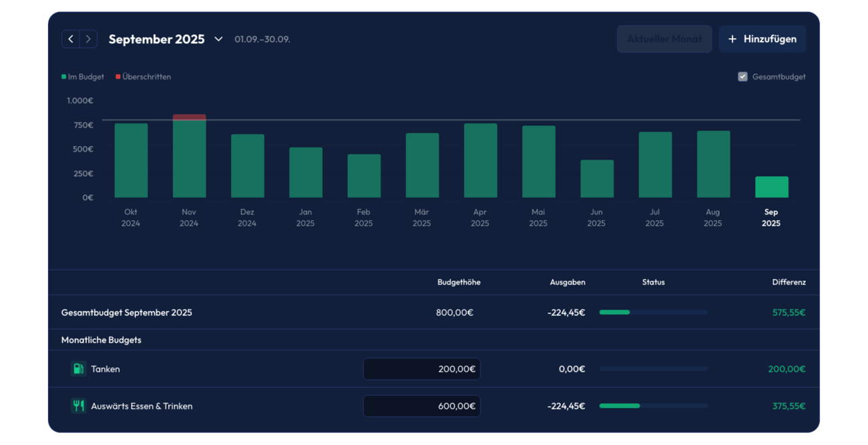
Task: Select the Sep 2025 bar in chart
Action: pyautogui.click(x=771, y=187)
